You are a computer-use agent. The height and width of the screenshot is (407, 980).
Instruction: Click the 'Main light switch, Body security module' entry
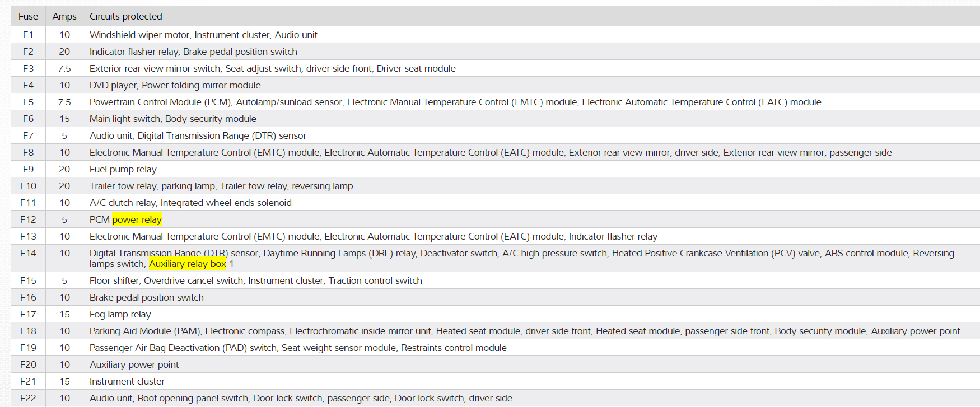[x=173, y=119]
